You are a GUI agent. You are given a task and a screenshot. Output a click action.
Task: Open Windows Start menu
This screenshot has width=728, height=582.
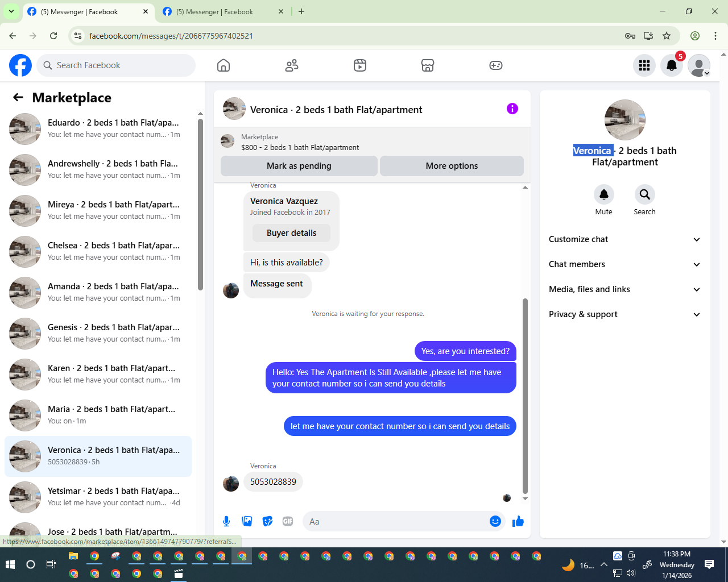tap(10, 564)
